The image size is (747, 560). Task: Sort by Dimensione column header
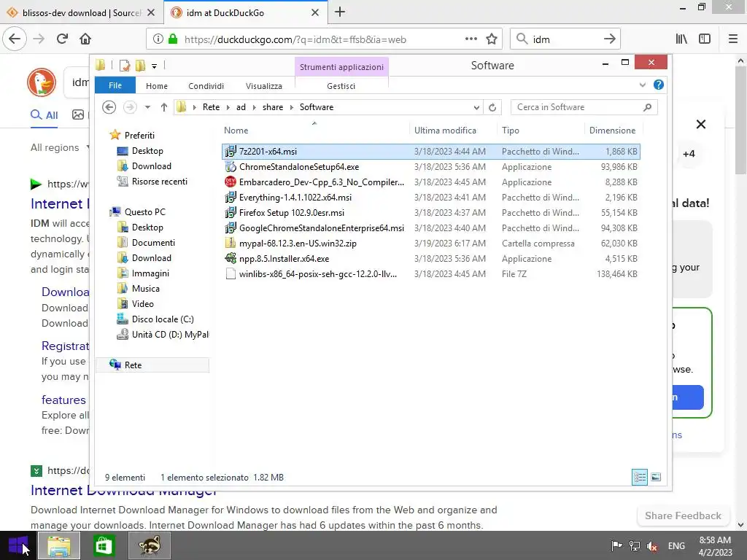[613, 131]
